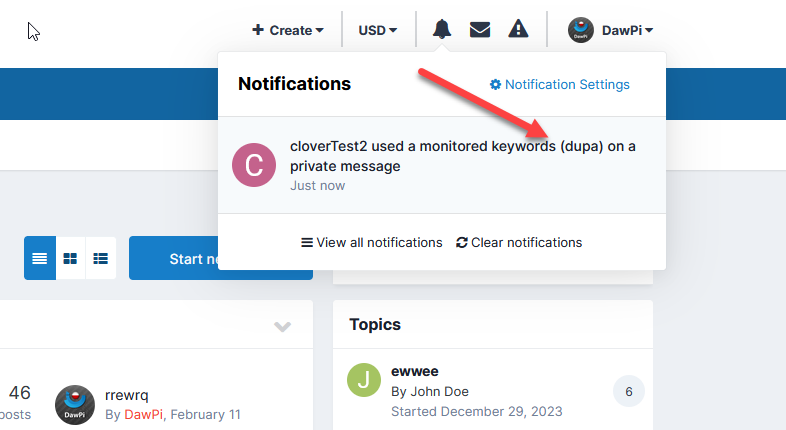
Task: Open the messages envelope icon
Action: tap(480, 29)
